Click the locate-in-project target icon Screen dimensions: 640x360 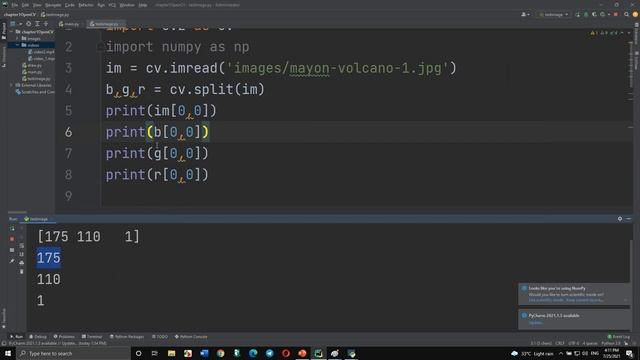pyautogui.click(x=29, y=24)
